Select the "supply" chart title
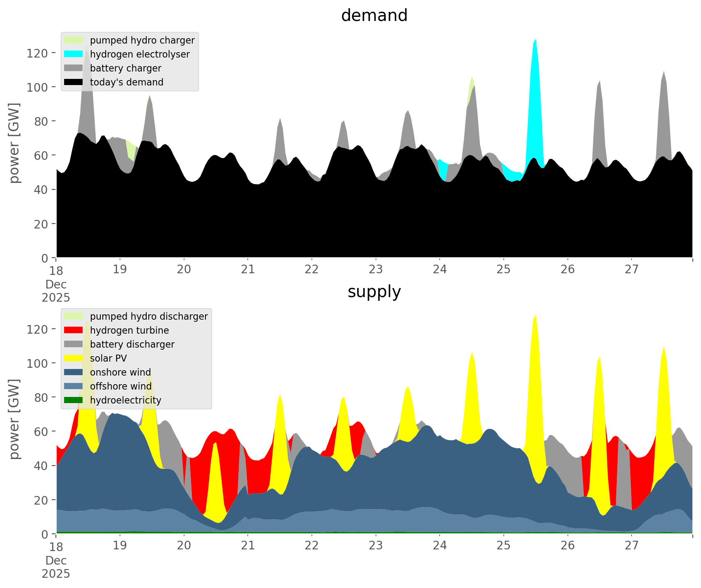Viewport: 701px width, 588px height. 374,292
